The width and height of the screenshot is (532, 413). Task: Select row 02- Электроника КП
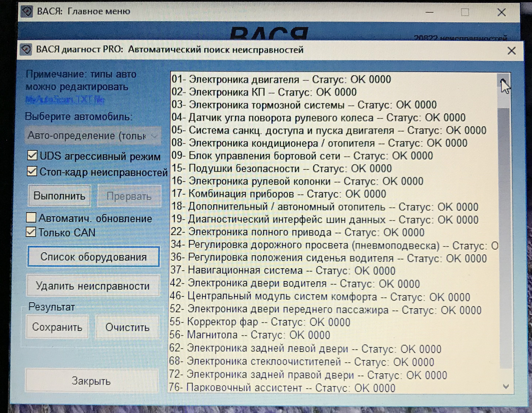pos(264,92)
